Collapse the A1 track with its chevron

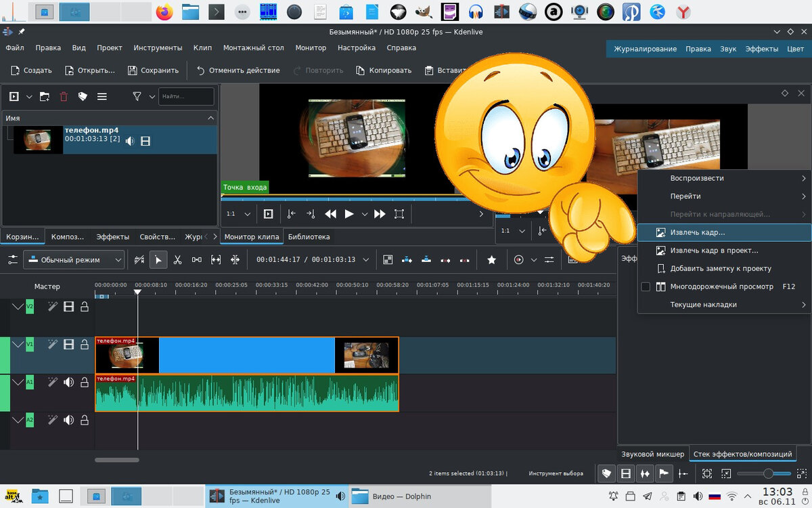point(18,382)
